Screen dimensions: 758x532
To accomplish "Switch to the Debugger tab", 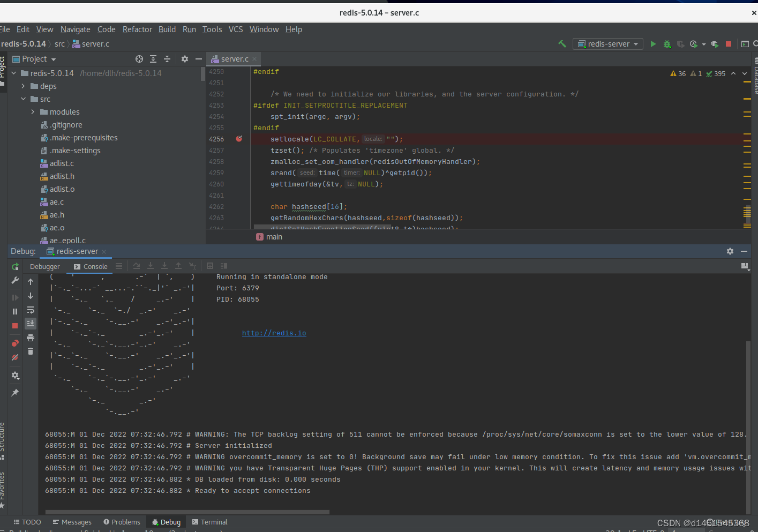I will coord(45,266).
